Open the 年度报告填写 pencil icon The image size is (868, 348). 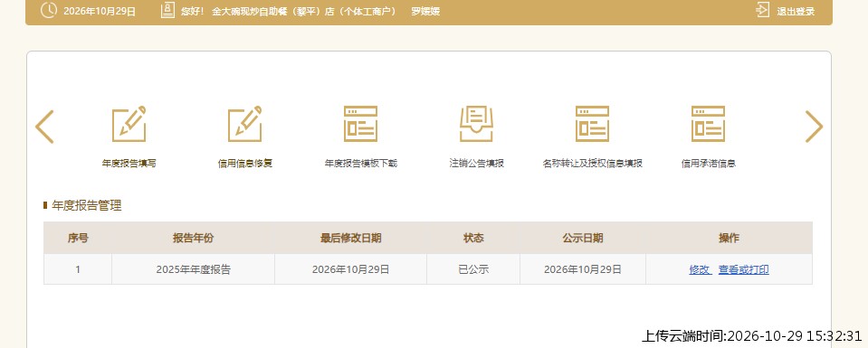[x=129, y=124]
